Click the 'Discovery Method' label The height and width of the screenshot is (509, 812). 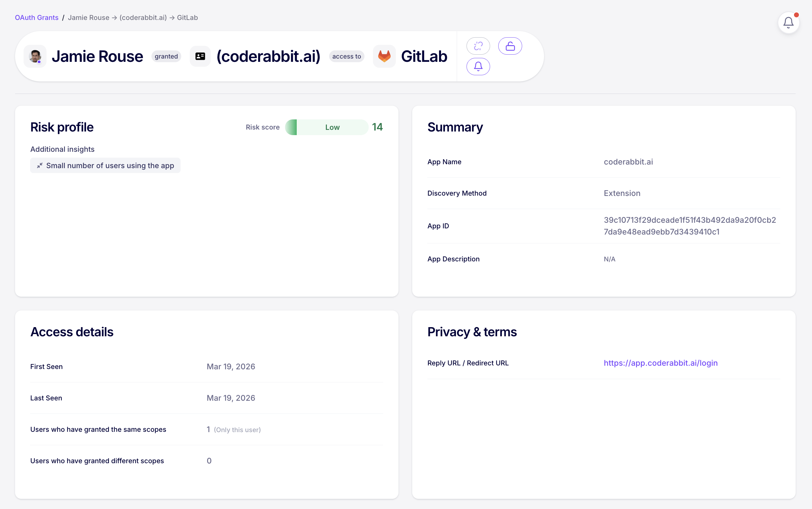[x=457, y=193]
